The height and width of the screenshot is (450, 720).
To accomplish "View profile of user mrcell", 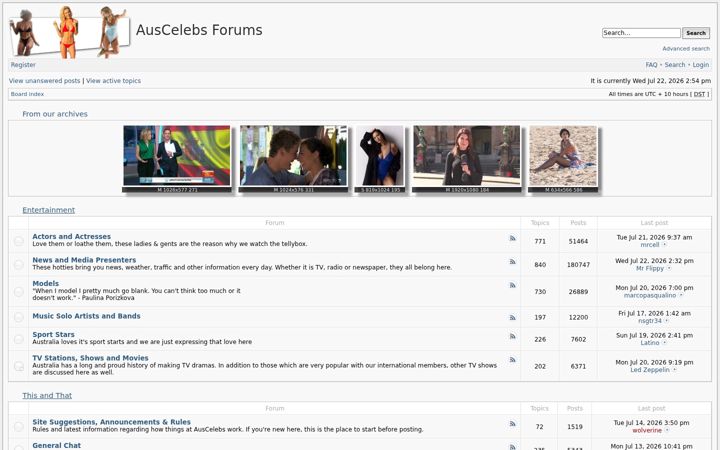I will [650, 245].
